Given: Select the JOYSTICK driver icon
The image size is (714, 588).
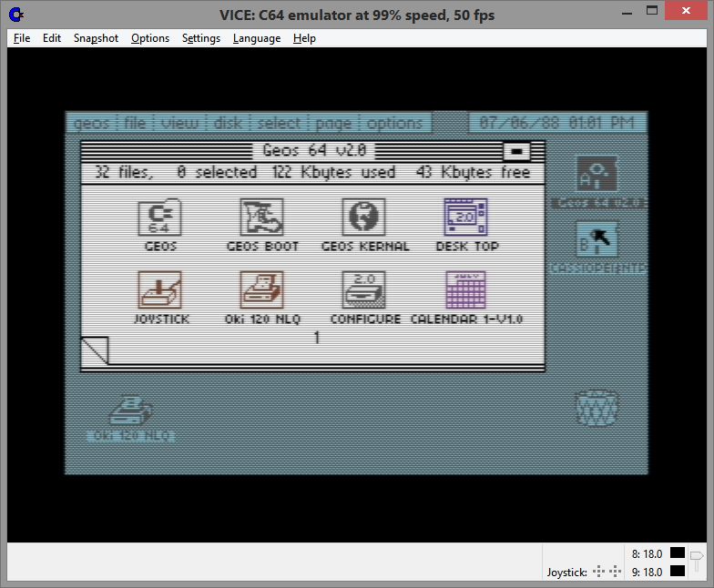Looking at the screenshot, I should [160, 289].
